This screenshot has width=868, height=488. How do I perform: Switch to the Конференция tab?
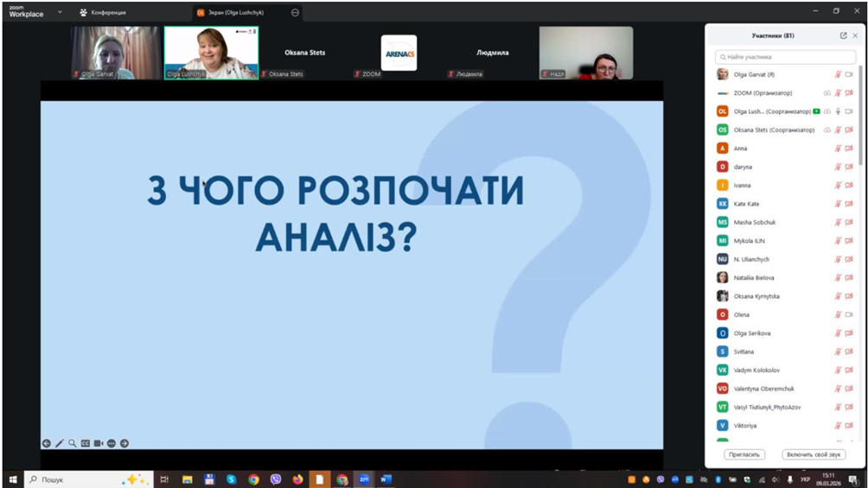[103, 13]
